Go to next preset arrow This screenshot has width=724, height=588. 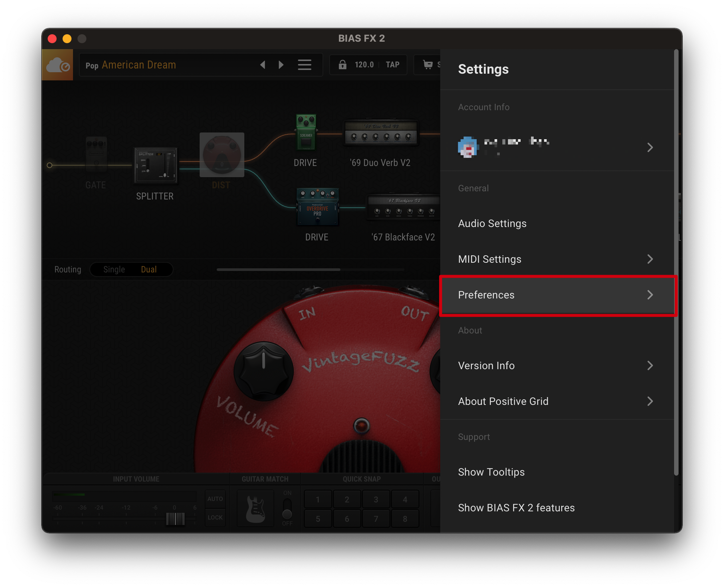pos(281,65)
